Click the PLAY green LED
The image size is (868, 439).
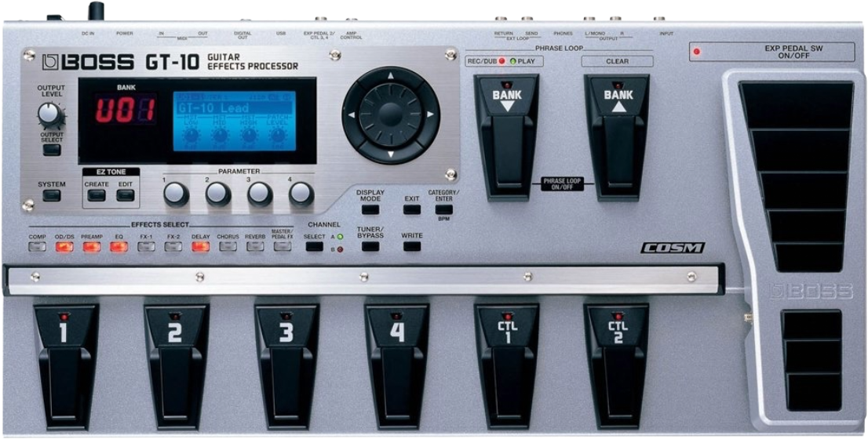(512, 61)
